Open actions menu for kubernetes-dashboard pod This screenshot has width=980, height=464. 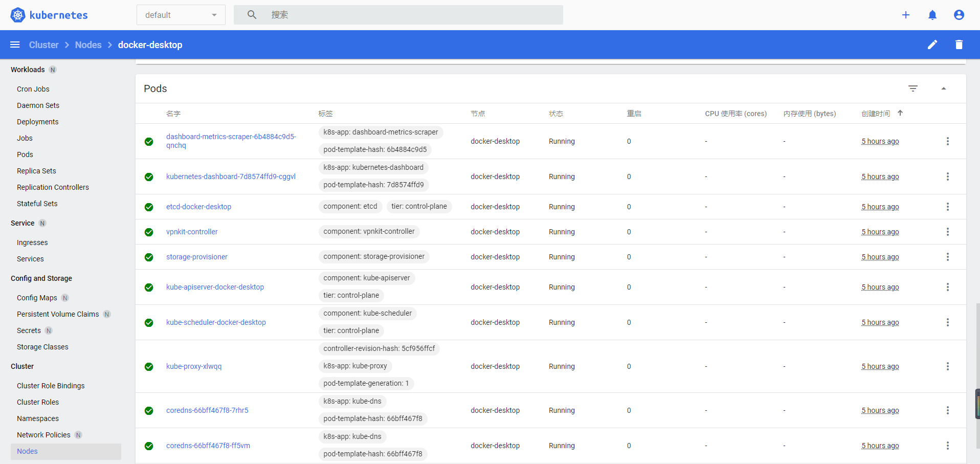coord(948,176)
